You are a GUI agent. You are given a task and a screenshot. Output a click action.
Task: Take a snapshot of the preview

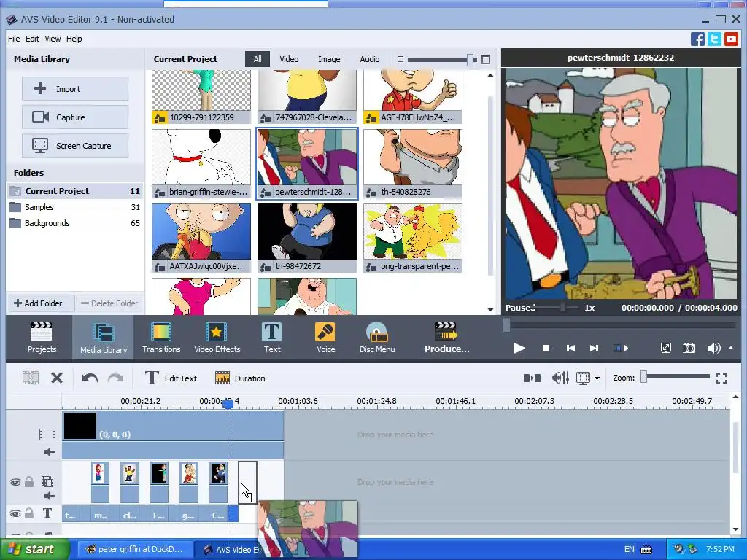689,348
